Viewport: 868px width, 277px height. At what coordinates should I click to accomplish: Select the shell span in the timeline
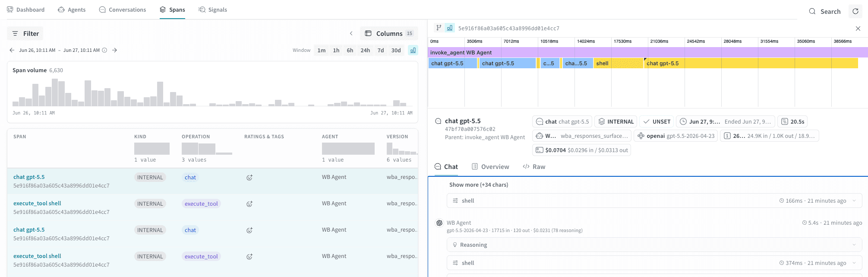[619, 63]
